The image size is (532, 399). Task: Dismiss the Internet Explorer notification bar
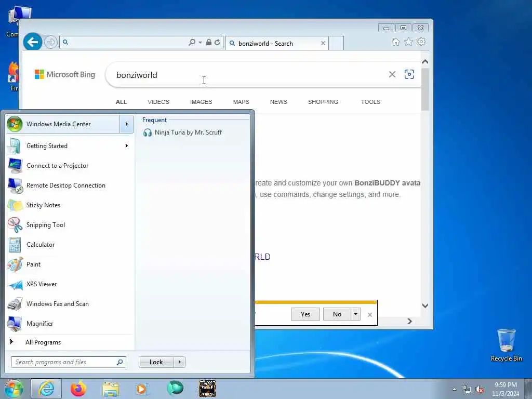pyautogui.click(x=370, y=315)
